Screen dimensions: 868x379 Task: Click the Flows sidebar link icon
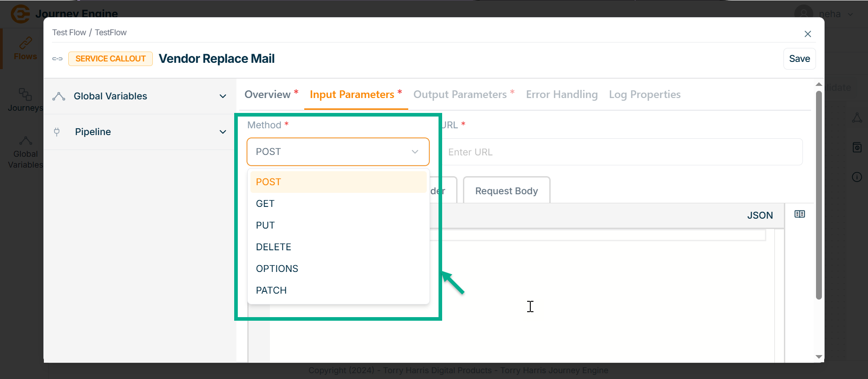pyautogui.click(x=25, y=43)
